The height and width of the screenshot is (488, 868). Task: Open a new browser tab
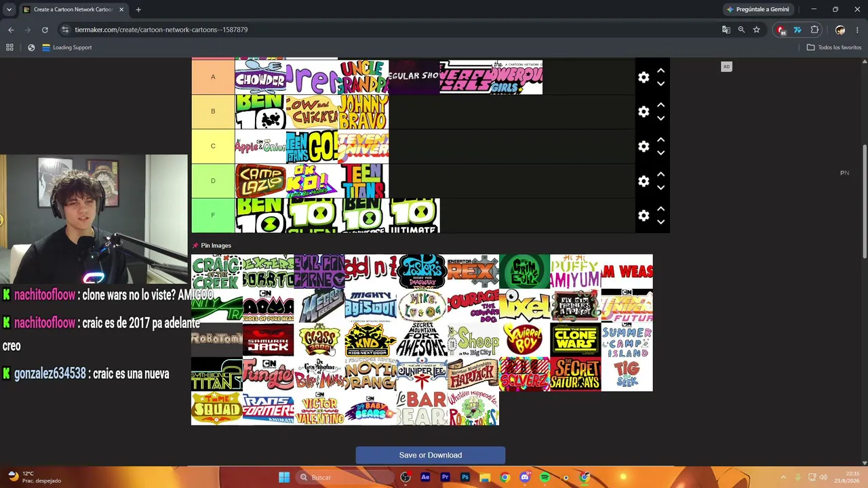(x=138, y=9)
